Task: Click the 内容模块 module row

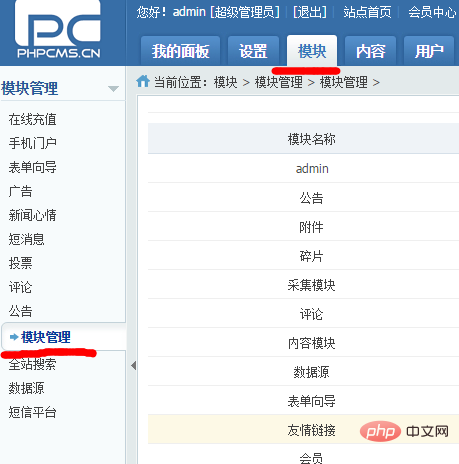Action: pyautogui.click(x=303, y=342)
